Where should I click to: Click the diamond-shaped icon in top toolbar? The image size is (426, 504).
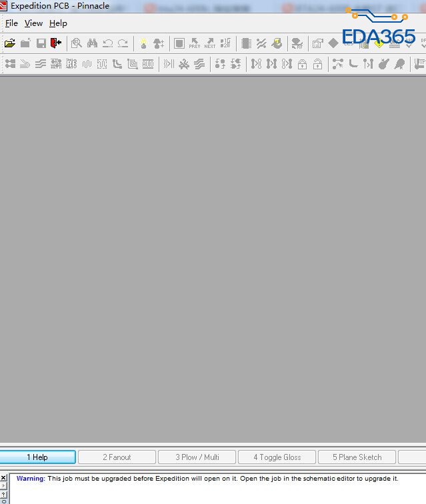(x=333, y=43)
